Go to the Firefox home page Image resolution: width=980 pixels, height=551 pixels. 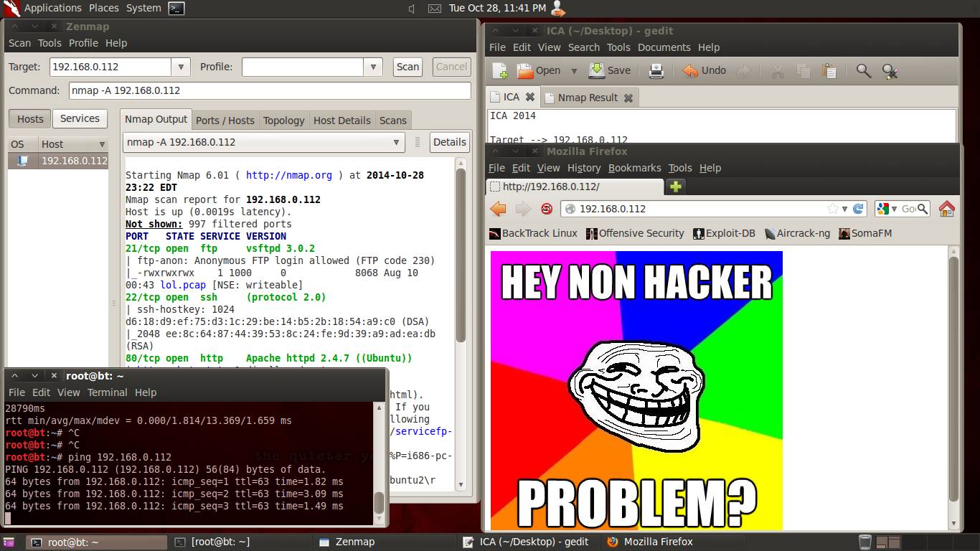point(946,209)
